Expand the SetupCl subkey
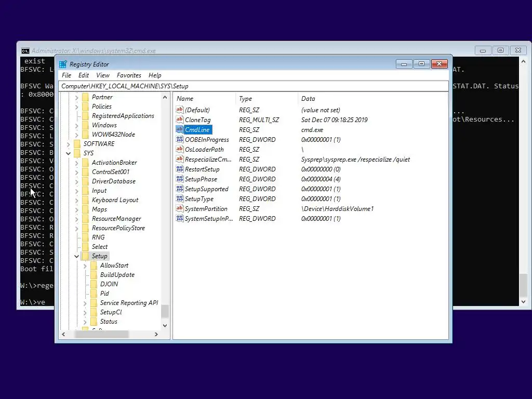 [85, 312]
